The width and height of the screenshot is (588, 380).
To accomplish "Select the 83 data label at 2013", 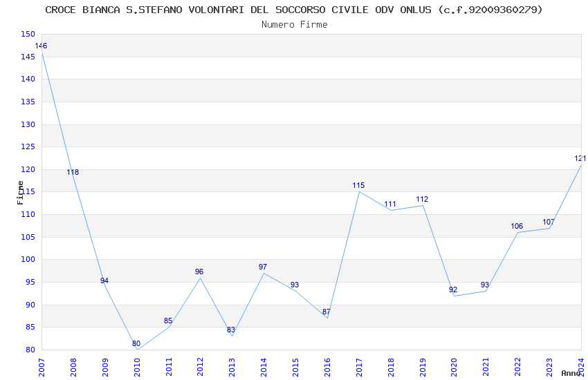I will click(231, 330).
